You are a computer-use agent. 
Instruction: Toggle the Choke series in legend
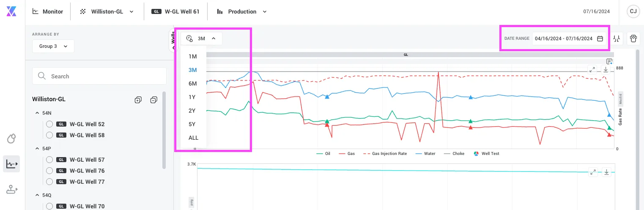pos(454,154)
